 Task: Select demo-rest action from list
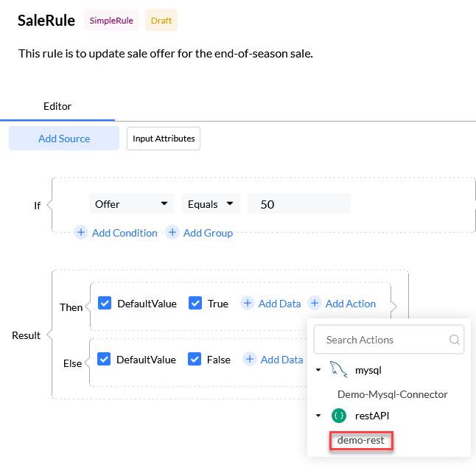(x=361, y=440)
